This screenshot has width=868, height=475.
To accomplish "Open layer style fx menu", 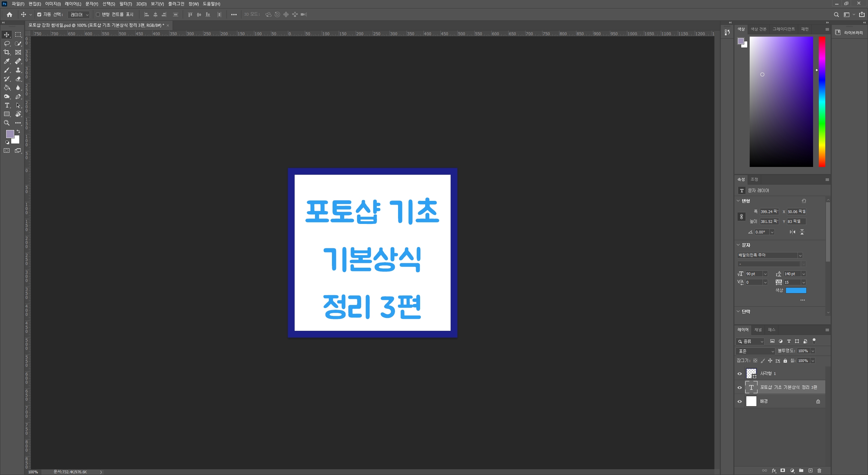I will (x=774, y=471).
